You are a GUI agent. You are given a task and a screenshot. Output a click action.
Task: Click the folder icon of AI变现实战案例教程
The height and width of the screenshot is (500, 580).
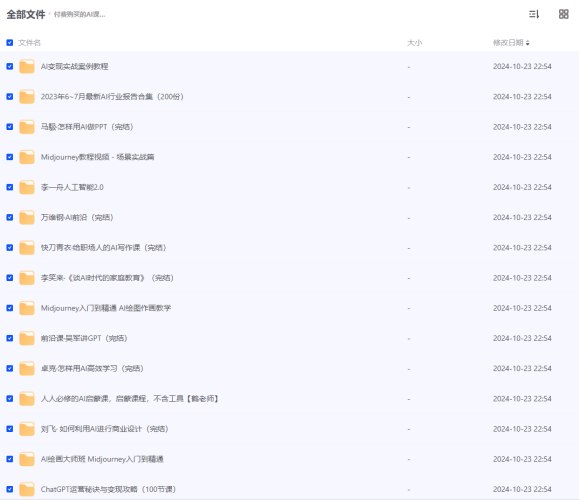tap(27, 67)
